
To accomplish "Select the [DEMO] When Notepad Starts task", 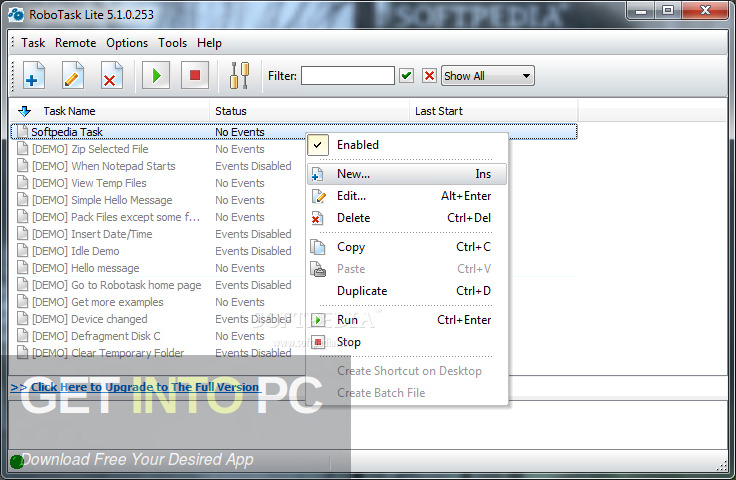I will click(x=104, y=166).
